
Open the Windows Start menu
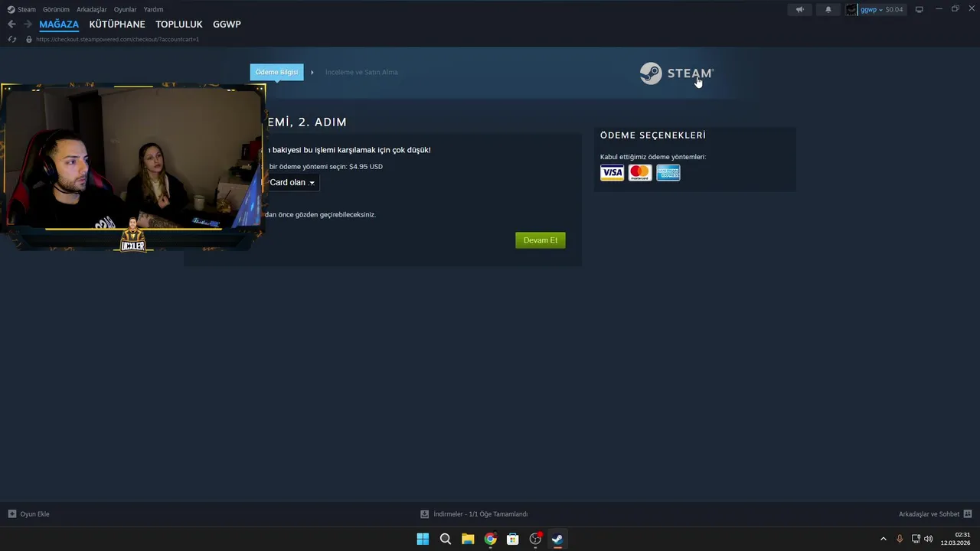tap(423, 539)
